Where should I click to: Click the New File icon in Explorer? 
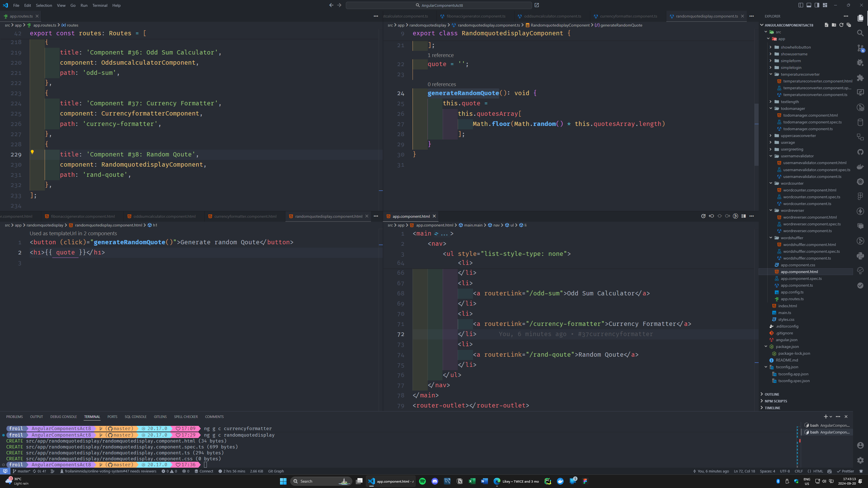[x=826, y=25]
